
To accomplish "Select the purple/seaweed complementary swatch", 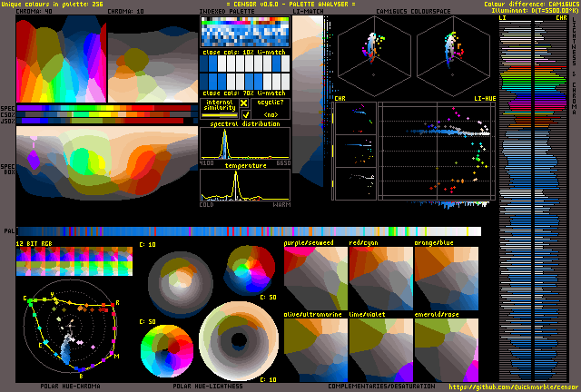I will [x=315, y=278].
